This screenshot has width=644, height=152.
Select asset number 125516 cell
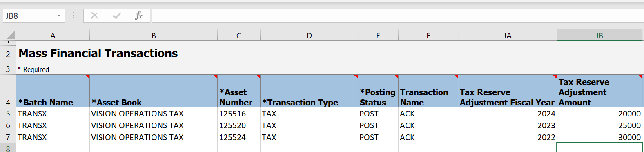239,114
